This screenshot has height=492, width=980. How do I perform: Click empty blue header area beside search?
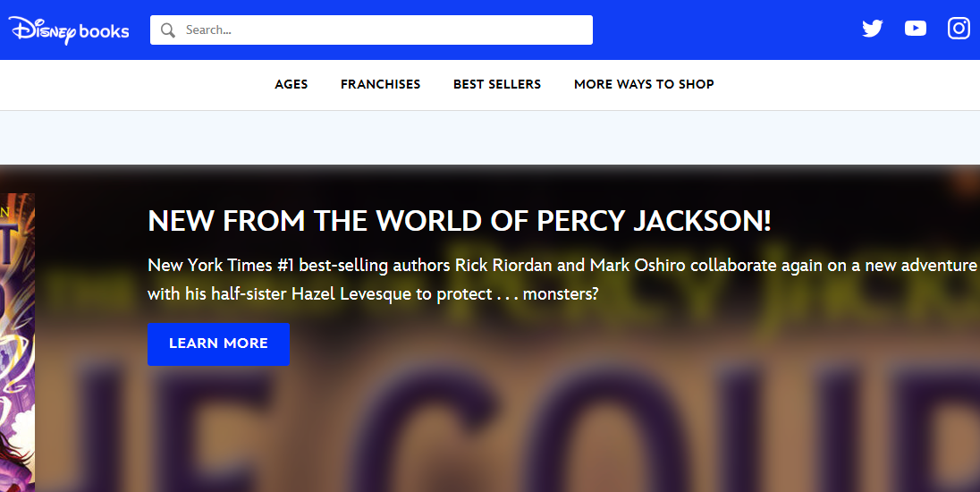pyautogui.click(x=725, y=30)
